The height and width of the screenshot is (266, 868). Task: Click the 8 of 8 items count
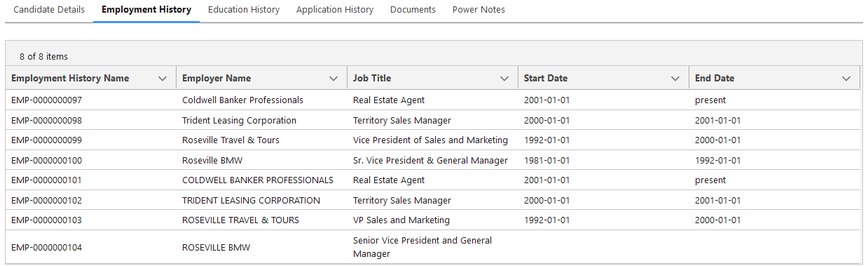tap(43, 57)
